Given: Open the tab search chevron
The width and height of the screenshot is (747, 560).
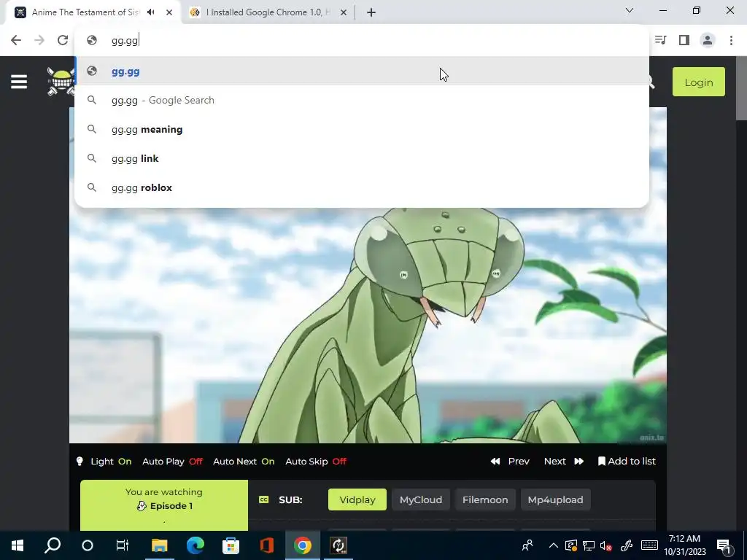Looking at the screenshot, I should pyautogui.click(x=630, y=10).
